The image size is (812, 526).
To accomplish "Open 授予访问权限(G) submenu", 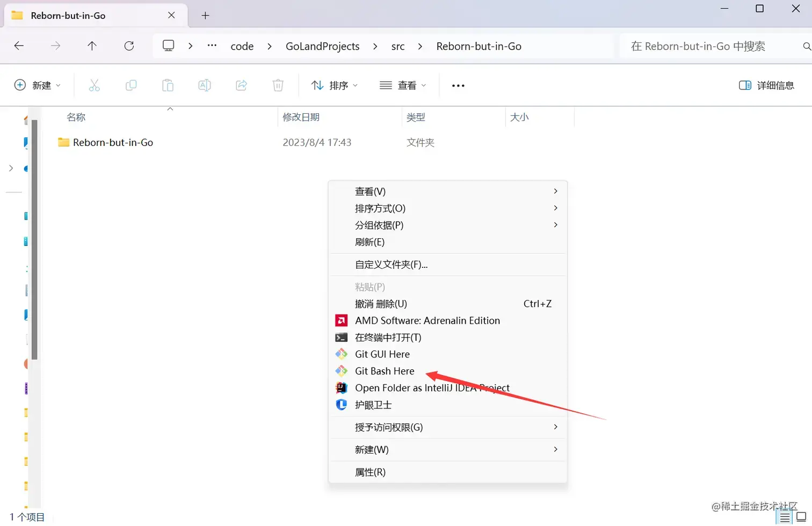I will [448, 427].
